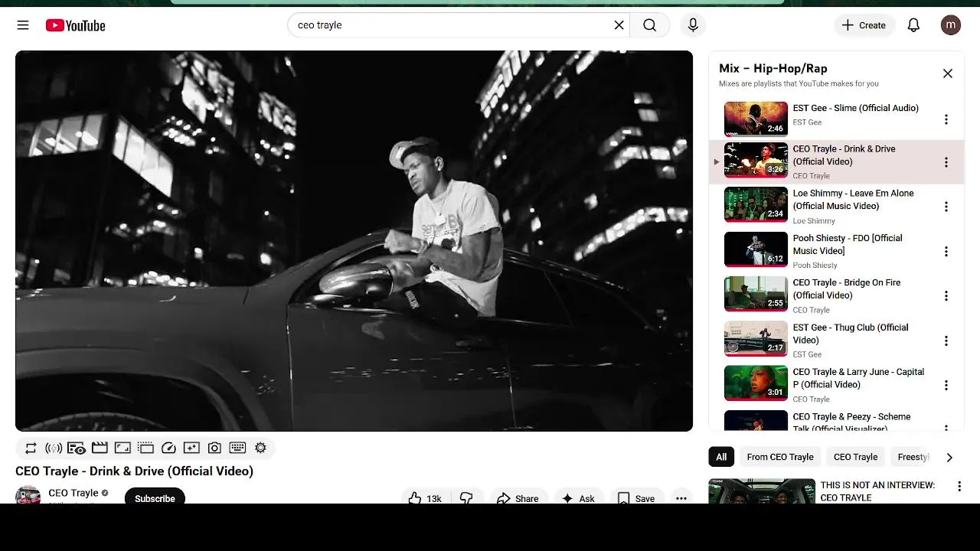Close the Mix - Hip-Hop/Rap playlist panel
This screenshot has width=980, height=551.
948,73
